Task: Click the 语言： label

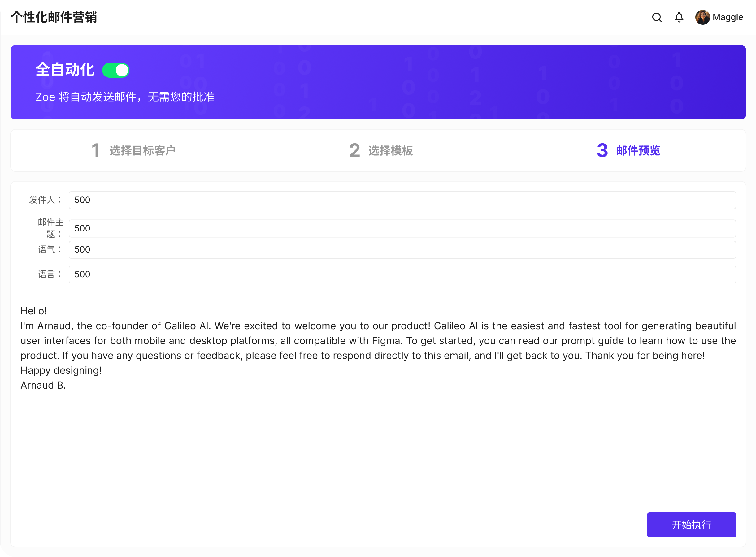Action: (50, 274)
